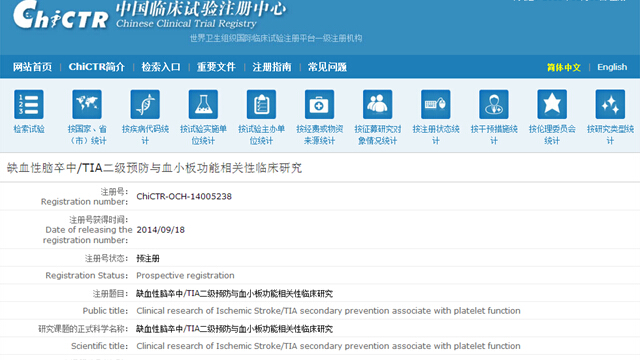Click the star ethics committee statistics icon
Image resolution: width=640 pixels, height=360 pixels.
click(552, 104)
